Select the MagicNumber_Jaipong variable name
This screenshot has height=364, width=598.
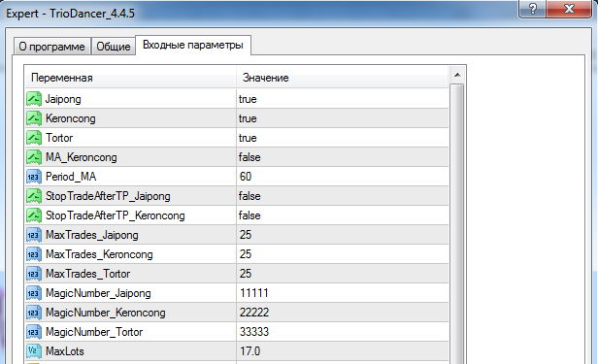click(x=98, y=294)
